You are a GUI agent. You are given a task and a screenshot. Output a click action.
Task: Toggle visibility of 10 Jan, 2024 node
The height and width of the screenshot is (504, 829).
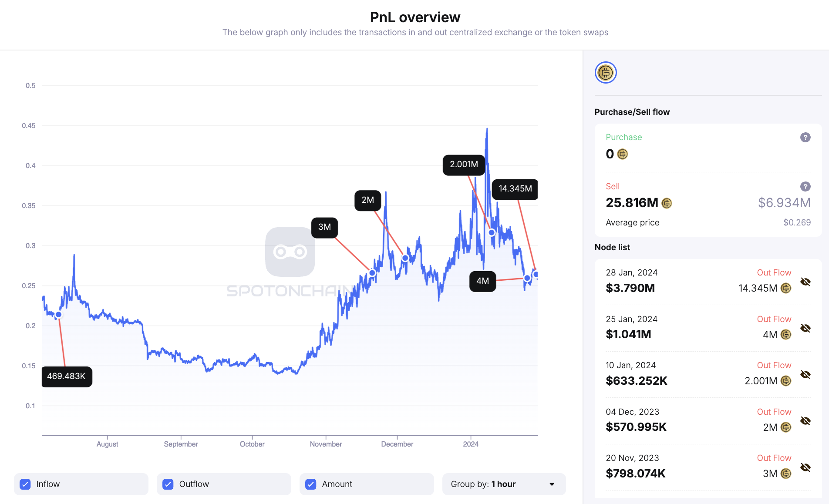coord(805,374)
